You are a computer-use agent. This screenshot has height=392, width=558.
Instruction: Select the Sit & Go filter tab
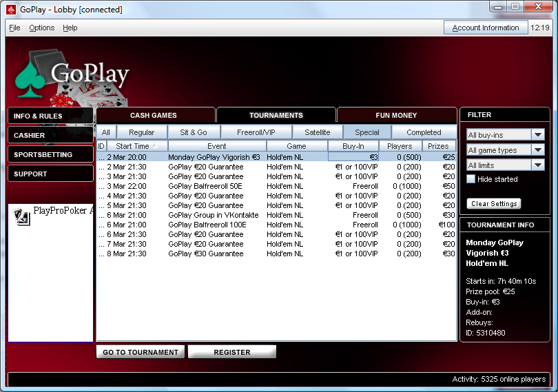click(194, 132)
